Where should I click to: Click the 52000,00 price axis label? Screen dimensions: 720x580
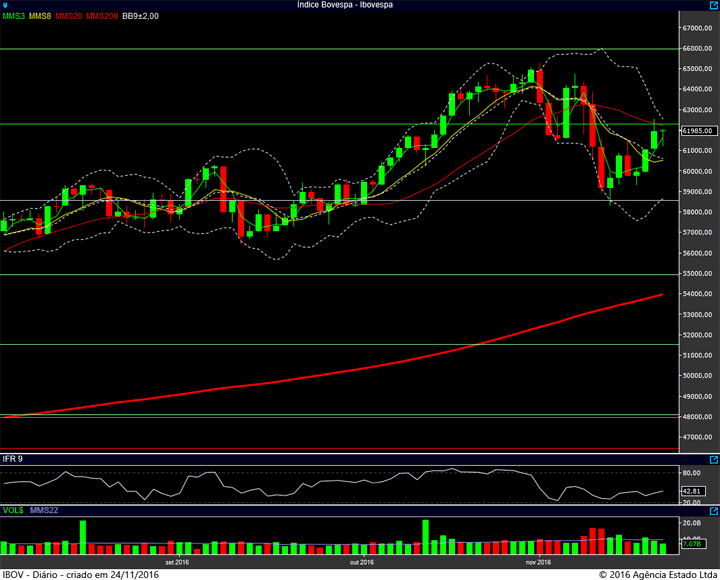[698, 335]
